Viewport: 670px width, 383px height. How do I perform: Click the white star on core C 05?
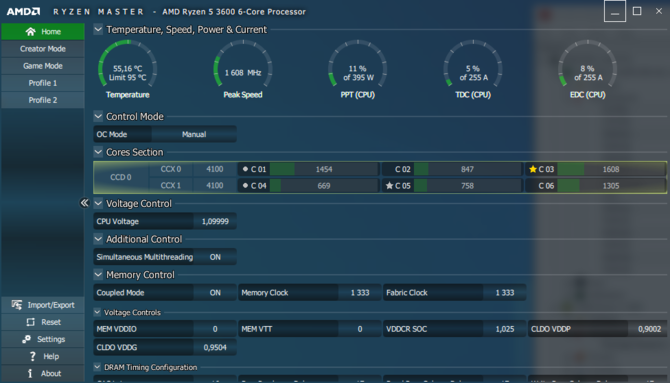point(389,186)
